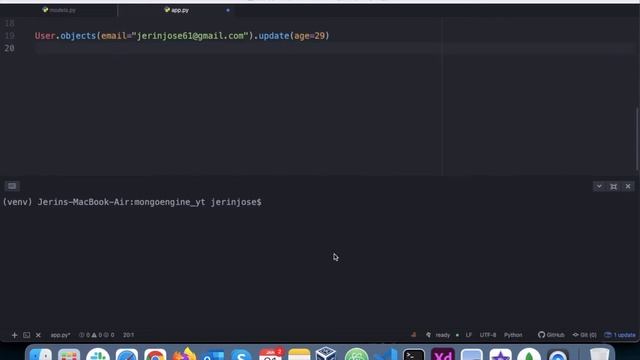Open Notes from the dock
The image size is (640, 360).
299,355
